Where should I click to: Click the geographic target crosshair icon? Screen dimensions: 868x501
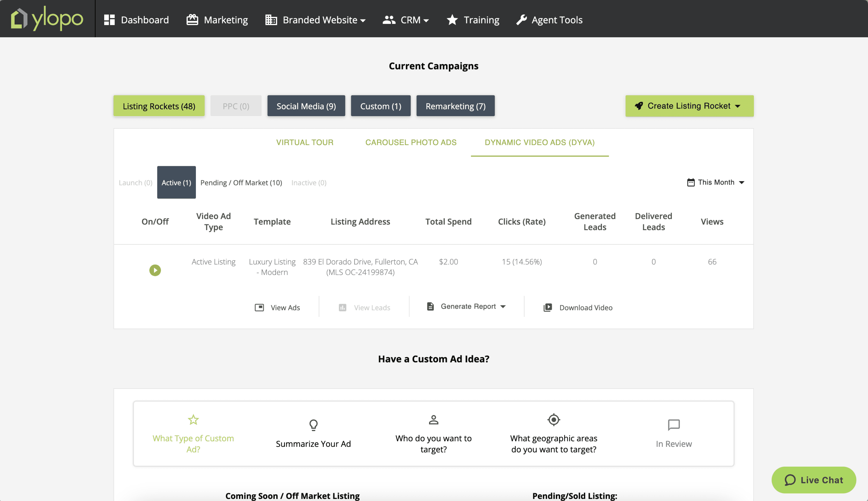click(x=553, y=420)
